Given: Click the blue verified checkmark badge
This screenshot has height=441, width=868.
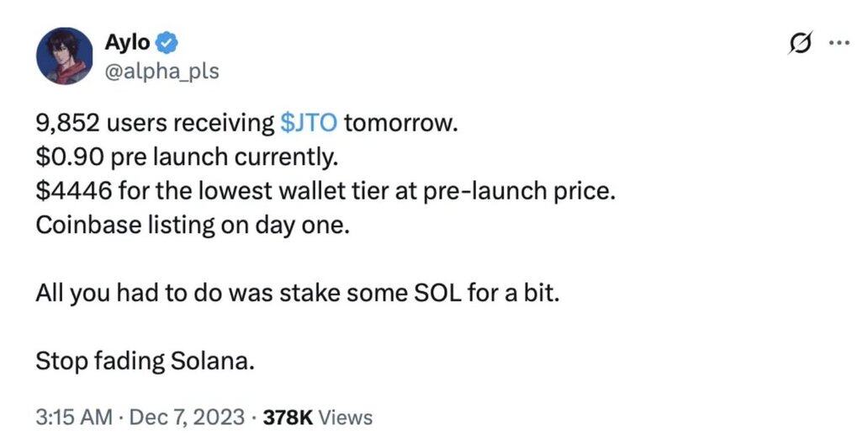Looking at the screenshot, I should pos(167,42).
